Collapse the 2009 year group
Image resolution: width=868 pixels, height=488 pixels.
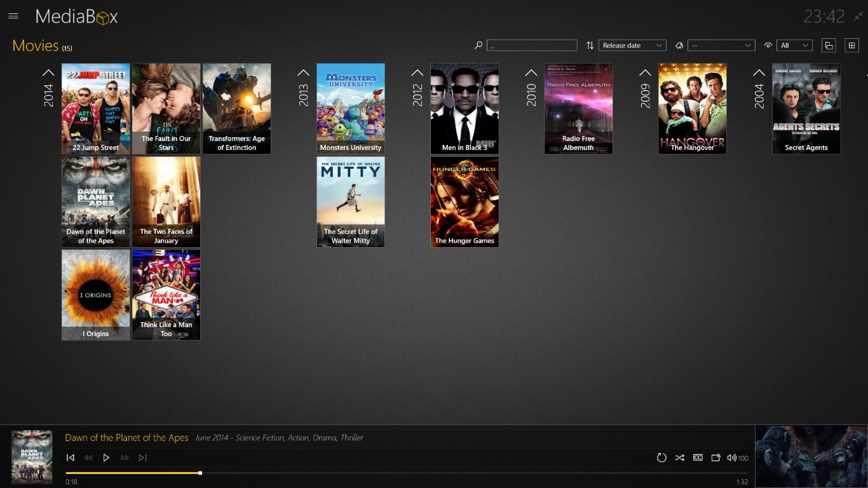click(645, 72)
